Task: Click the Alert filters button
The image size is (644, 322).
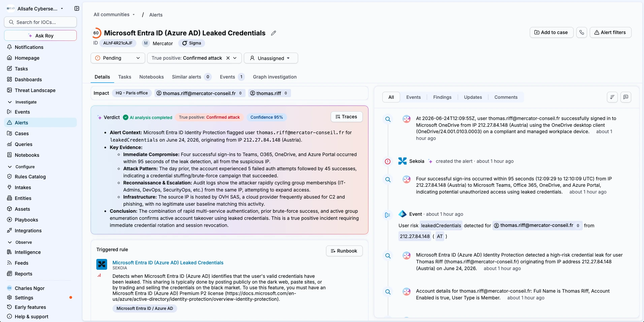Action: coord(610,32)
